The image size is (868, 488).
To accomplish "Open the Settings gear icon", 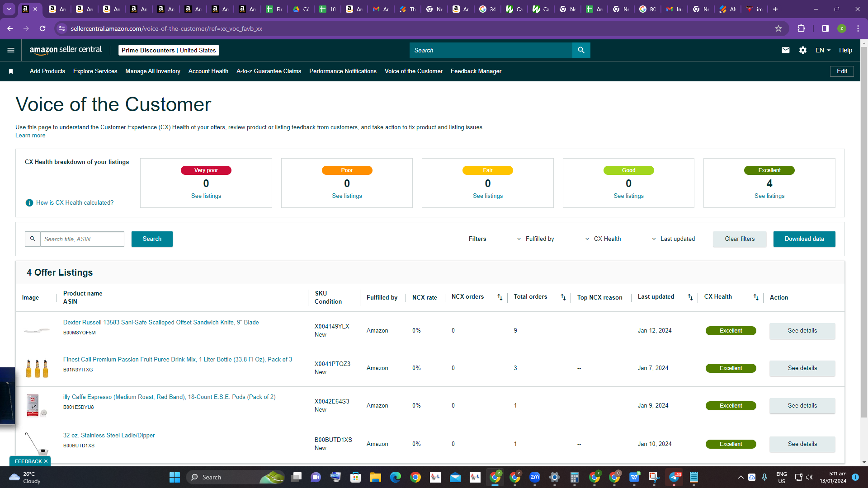I will [x=803, y=50].
